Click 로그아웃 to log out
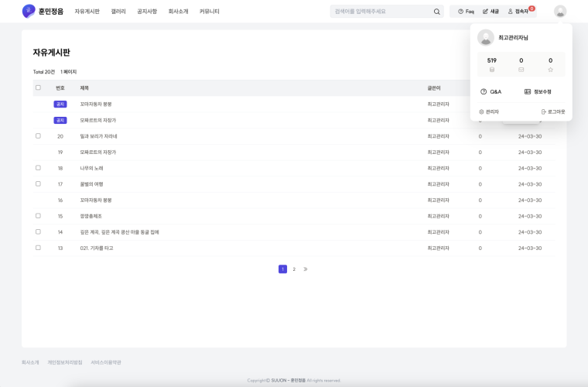The image size is (588, 387). tap(553, 111)
